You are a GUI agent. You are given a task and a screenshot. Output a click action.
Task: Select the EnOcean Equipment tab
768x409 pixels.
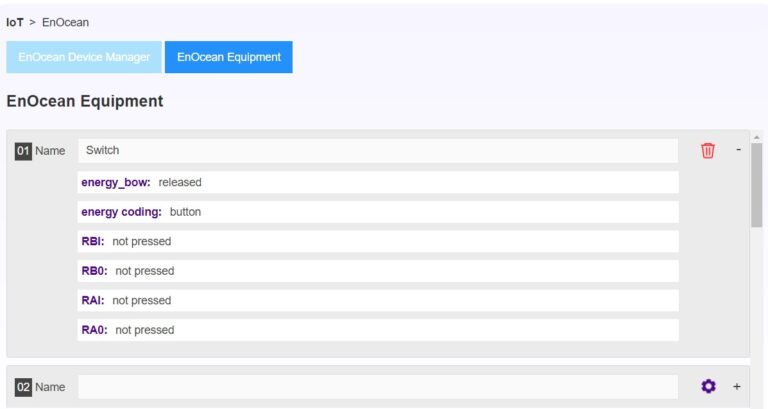[229, 57]
